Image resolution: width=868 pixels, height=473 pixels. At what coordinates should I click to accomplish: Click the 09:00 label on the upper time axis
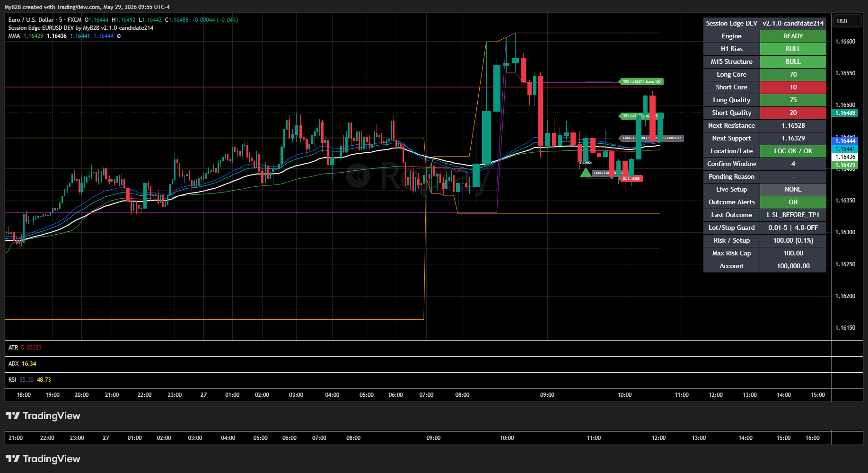[x=547, y=395]
